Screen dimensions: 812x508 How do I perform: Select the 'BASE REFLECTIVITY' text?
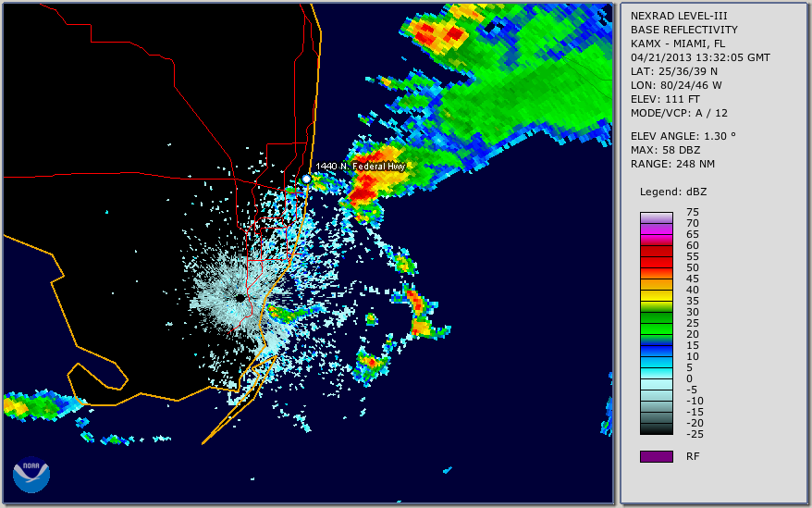(684, 30)
